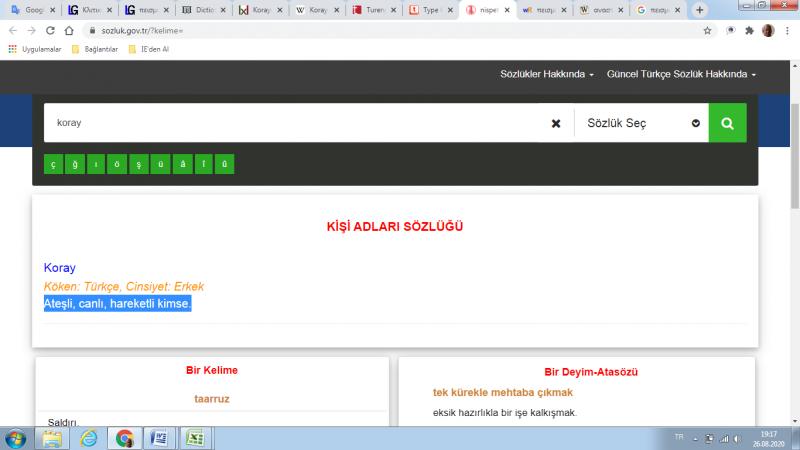Click the volume speaker tray icon

coord(737,439)
